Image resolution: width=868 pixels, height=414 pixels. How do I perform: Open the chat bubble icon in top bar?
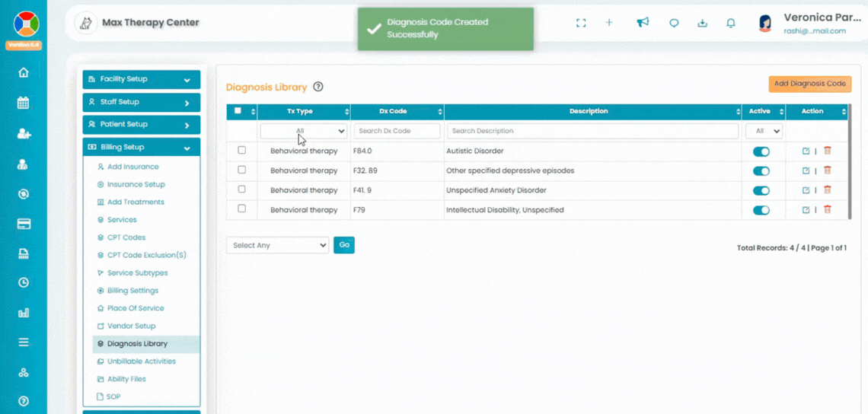pyautogui.click(x=674, y=24)
